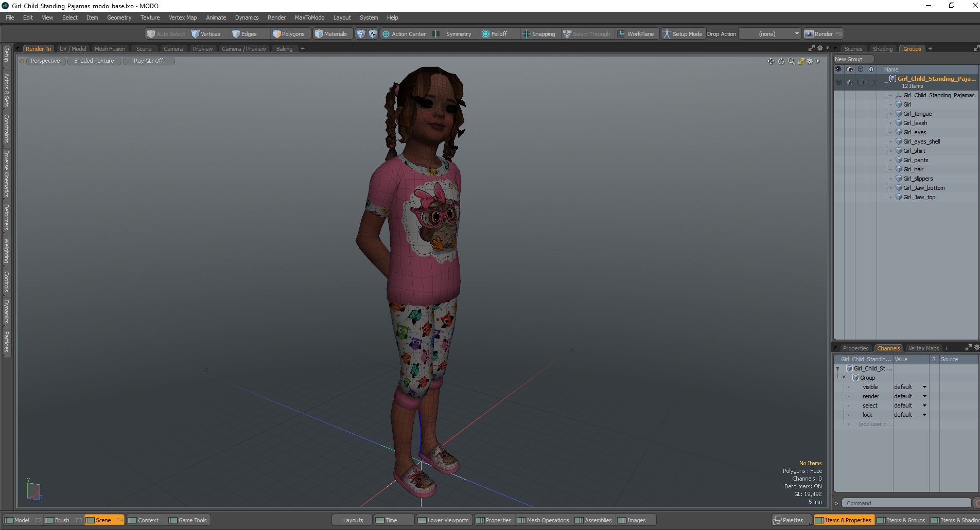Click the viewport rotate icon
980x530 pixels.
(781, 61)
